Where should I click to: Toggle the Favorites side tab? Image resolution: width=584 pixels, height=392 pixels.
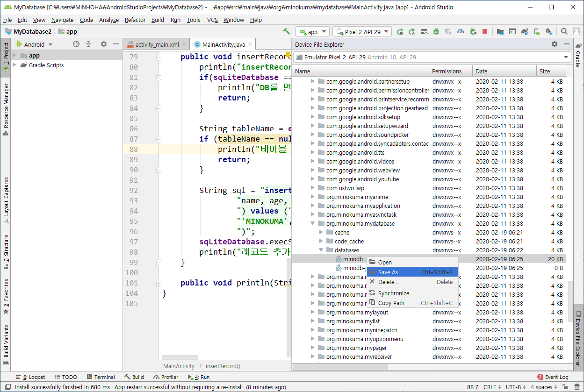tap(6, 297)
